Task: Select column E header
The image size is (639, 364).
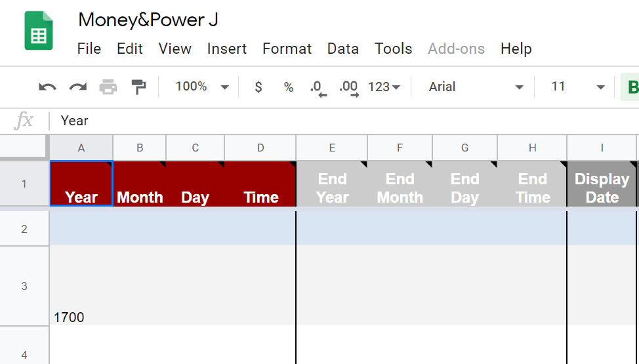Action: [332, 148]
